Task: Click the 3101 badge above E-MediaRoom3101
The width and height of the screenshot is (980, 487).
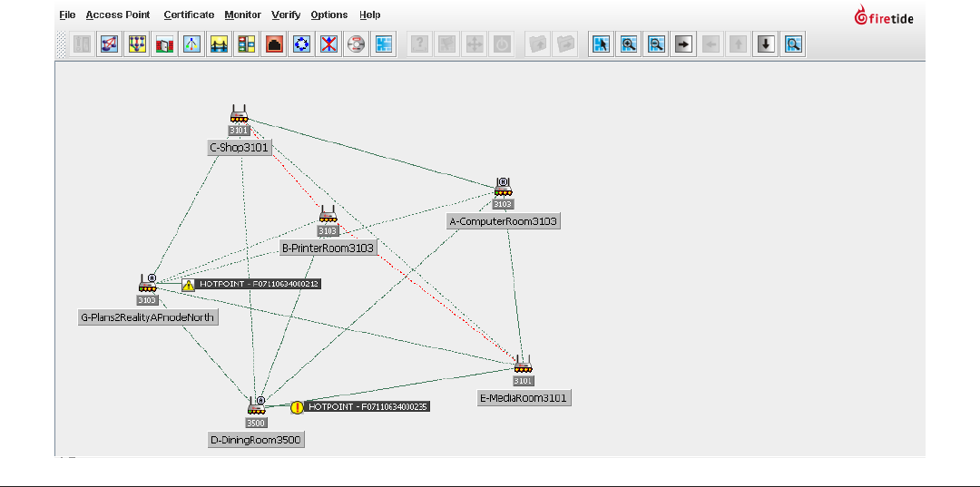Action: 524,381
